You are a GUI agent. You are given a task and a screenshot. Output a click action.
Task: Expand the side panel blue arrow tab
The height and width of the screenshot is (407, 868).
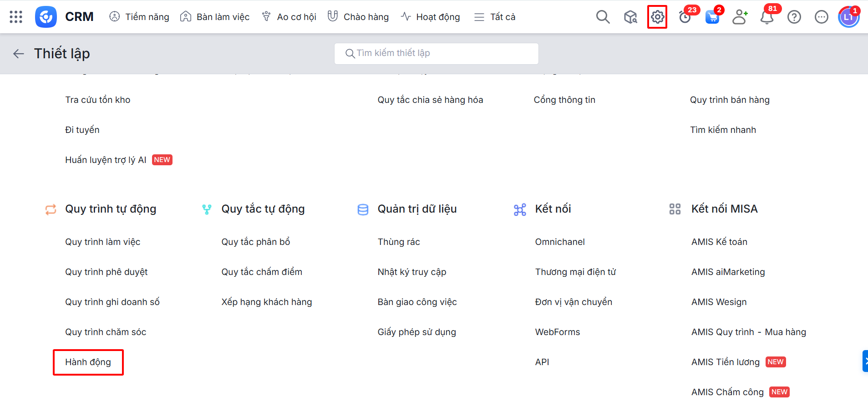click(865, 361)
